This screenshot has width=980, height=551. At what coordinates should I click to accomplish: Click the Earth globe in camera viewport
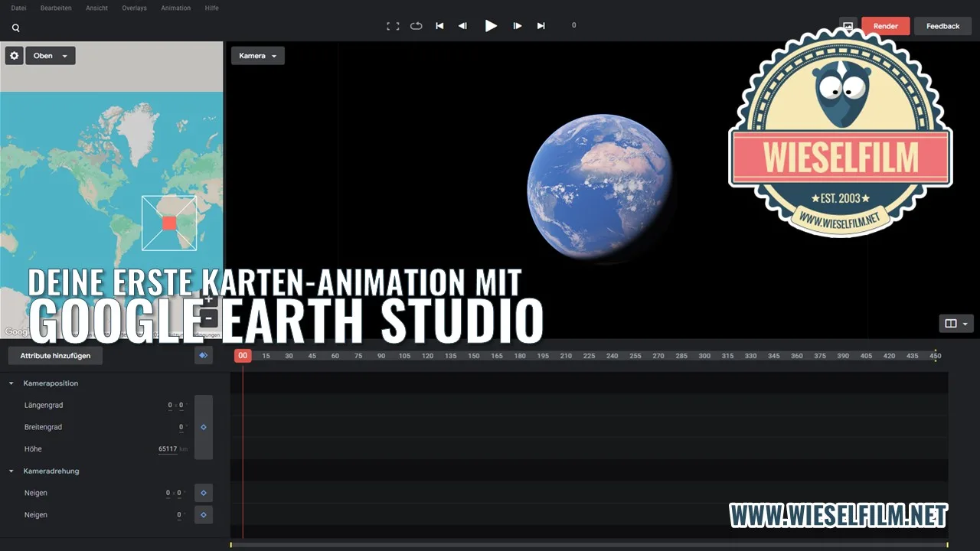[x=599, y=188]
